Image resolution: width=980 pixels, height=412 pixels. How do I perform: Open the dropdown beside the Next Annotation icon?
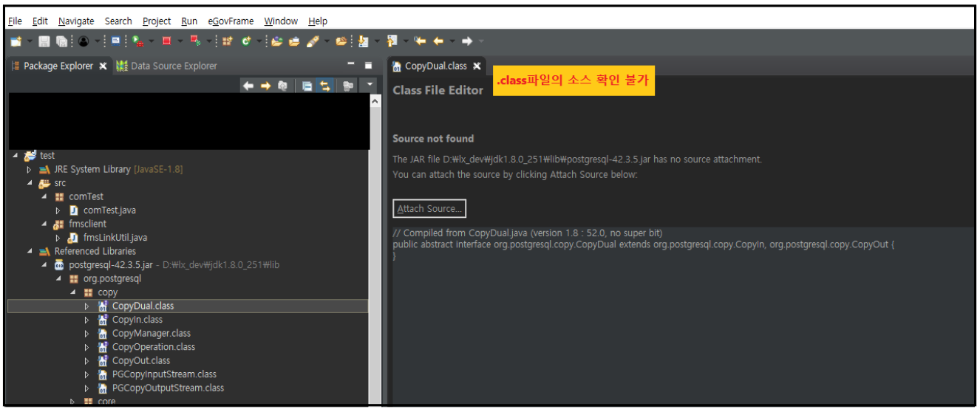(377, 41)
